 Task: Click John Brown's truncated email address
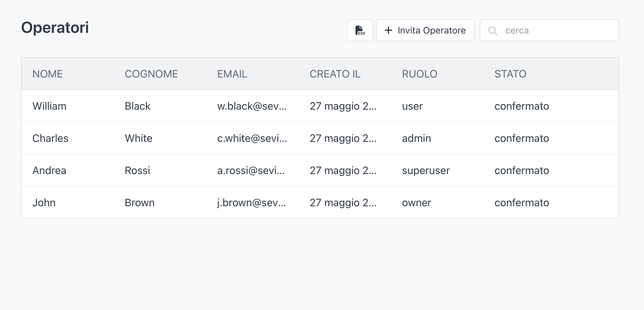251,203
